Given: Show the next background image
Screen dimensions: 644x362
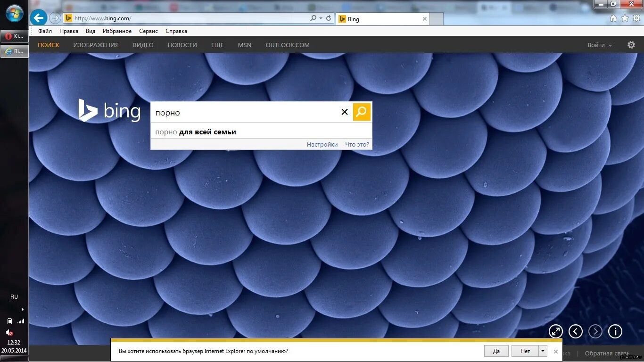Looking at the screenshot, I should (595, 331).
